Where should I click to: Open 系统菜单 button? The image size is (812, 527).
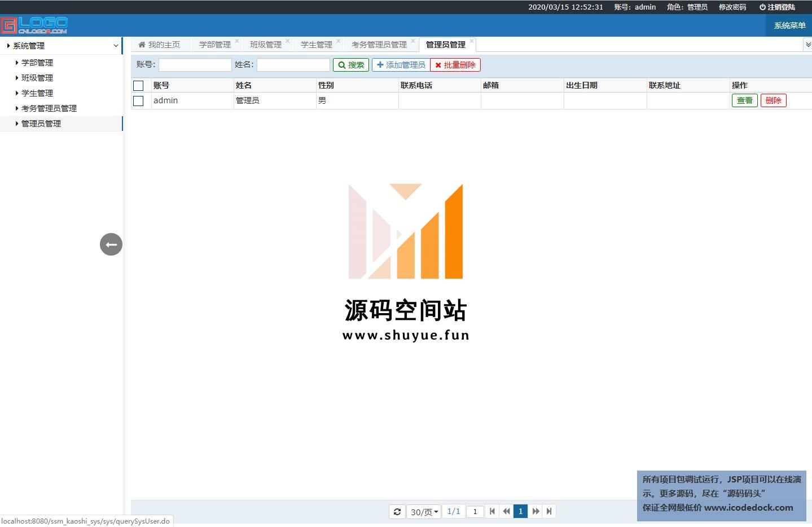[789, 25]
